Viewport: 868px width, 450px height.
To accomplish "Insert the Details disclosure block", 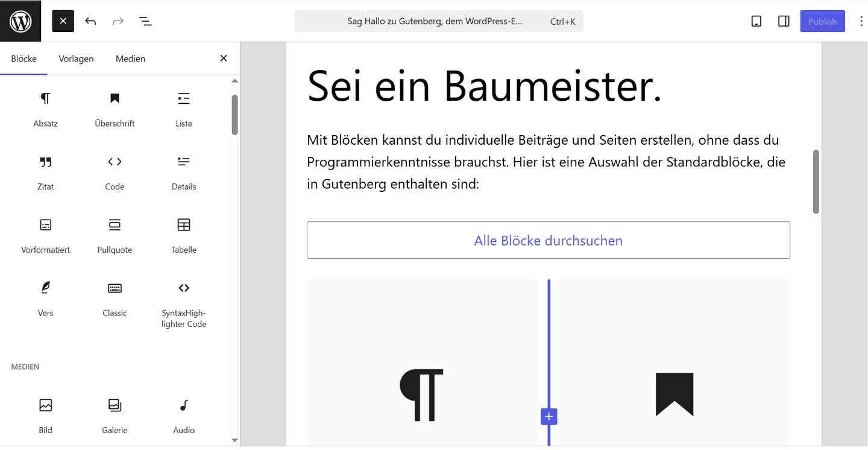I will coord(184,173).
